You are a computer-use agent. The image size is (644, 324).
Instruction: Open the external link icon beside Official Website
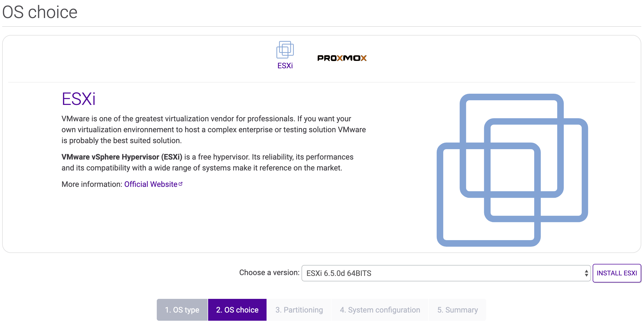click(181, 184)
